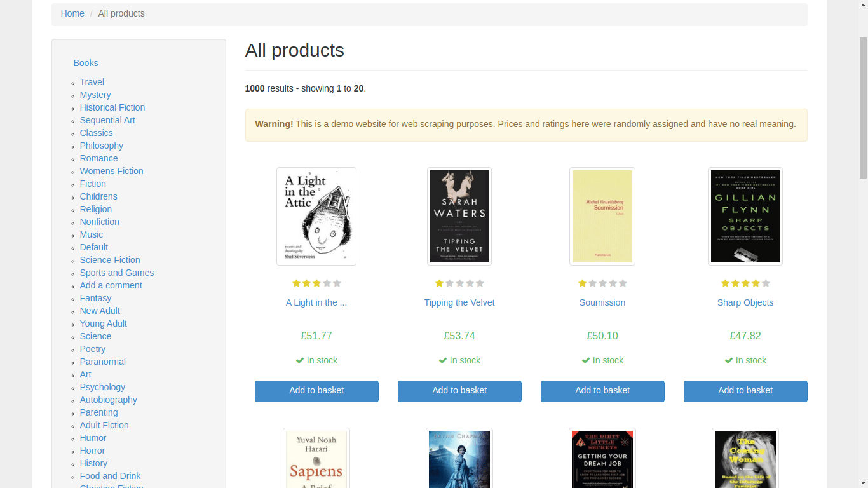
Task: Open the Philosophy category
Action: (102, 146)
